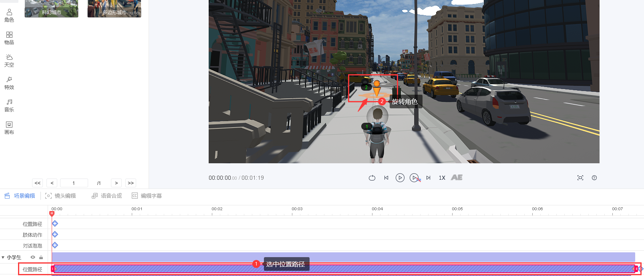Screen dimensions: 644x276
Task: Click the loop/replay playback icon
Action: coord(372,178)
